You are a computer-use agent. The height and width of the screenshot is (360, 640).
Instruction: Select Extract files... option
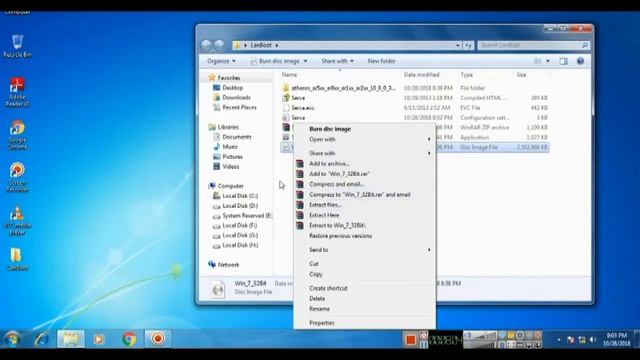[x=364, y=205]
